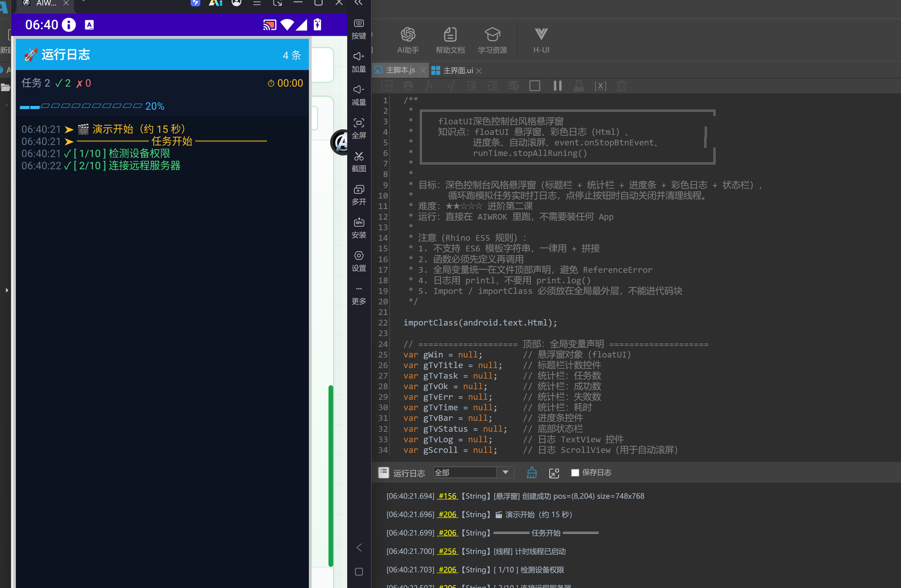This screenshot has width=901, height=588.
Task: Click the flask test icon in editor toolbar
Action: [579, 86]
